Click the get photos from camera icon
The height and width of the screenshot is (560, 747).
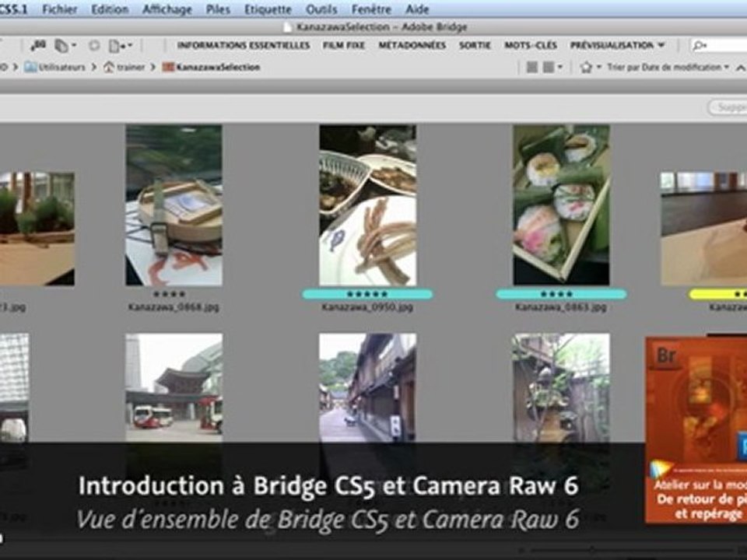[38, 46]
